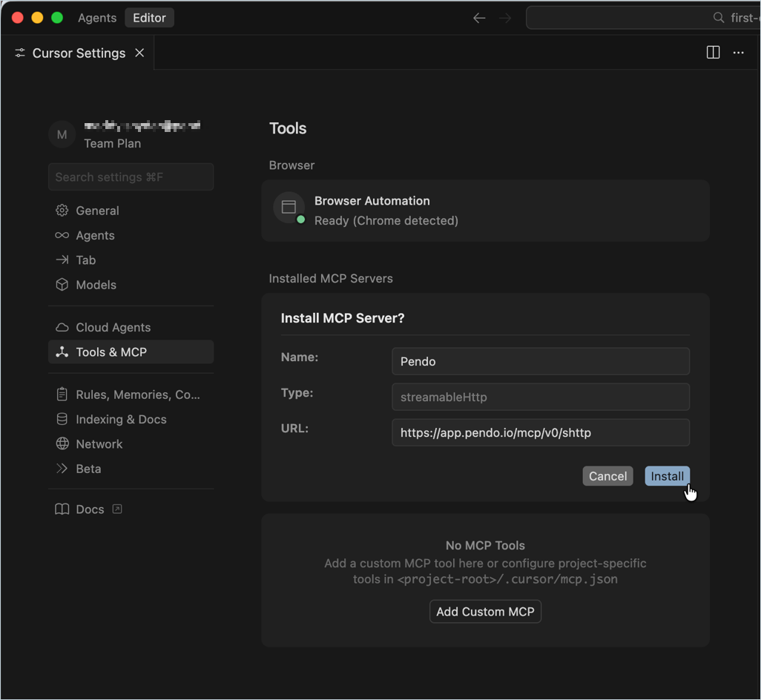
Task: Click the URL field for Pendo
Action: pyautogui.click(x=541, y=433)
